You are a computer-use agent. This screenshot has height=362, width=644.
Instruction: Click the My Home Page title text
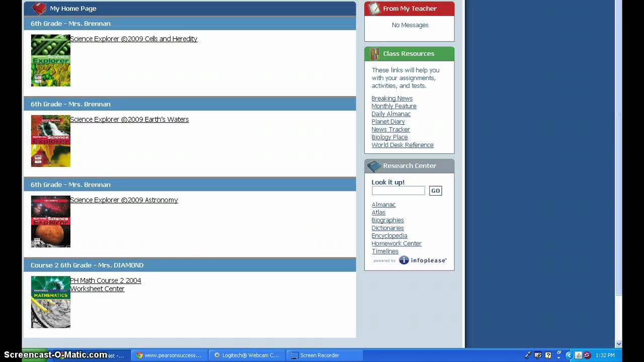pos(73,9)
